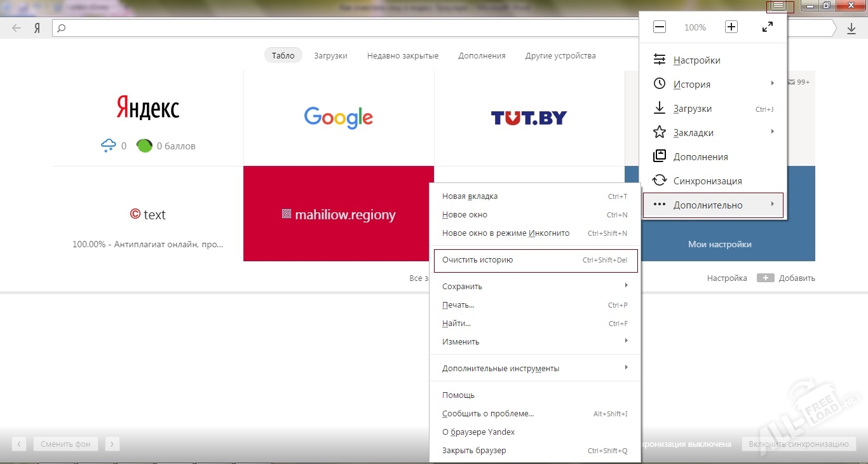Click the Включить синхронизацию button
Viewport: 868px width, 464px height.
(799, 444)
